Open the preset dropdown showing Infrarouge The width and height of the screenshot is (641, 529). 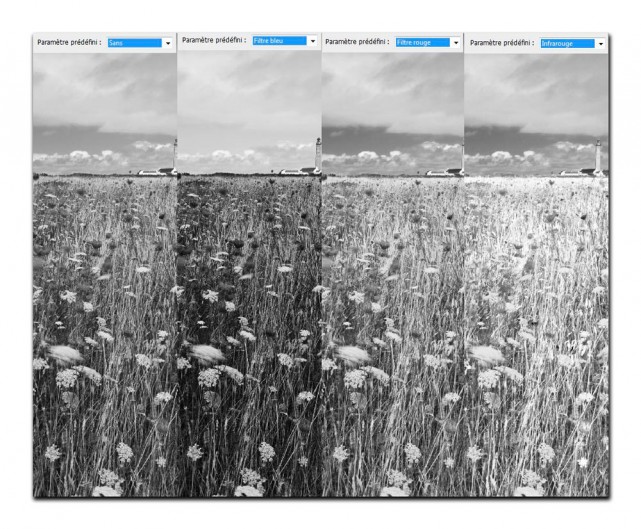[572, 43]
